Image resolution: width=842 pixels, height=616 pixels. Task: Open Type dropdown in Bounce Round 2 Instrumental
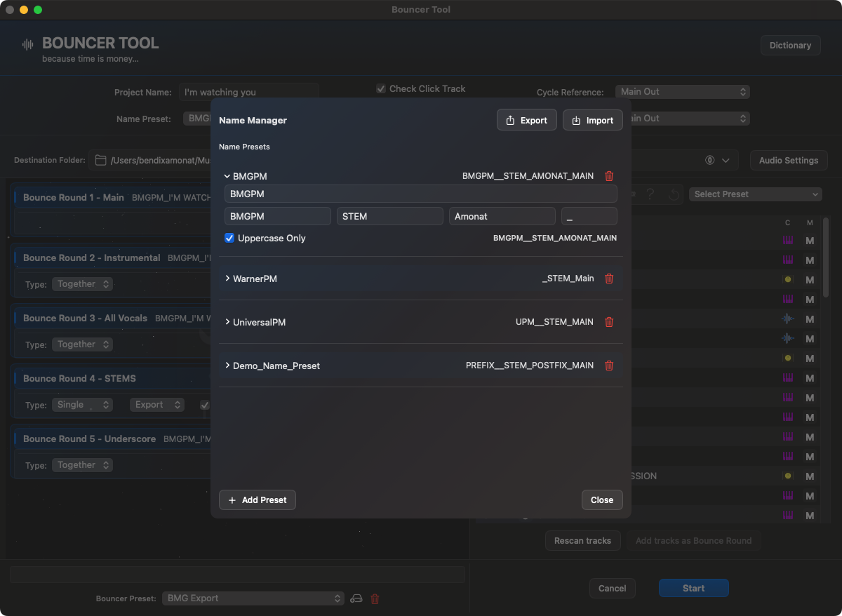tap(83, 284)
